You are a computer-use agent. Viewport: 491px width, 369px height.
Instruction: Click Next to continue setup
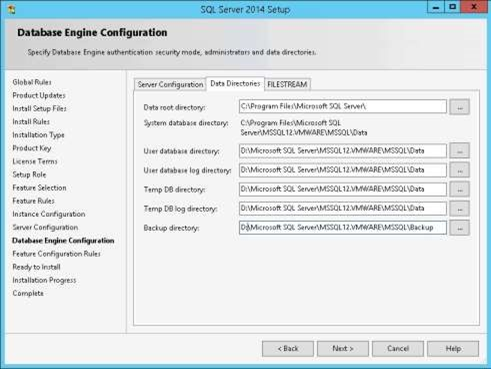click(x=343, y=349)
